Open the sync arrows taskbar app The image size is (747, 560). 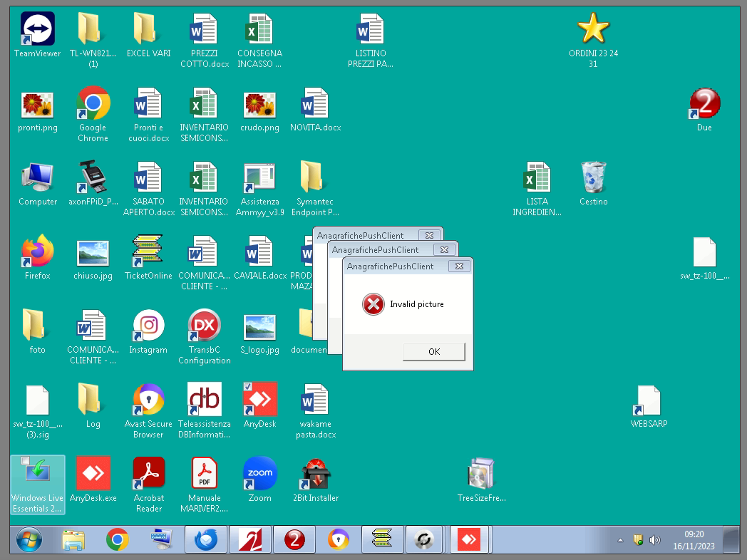pos(423,540)
